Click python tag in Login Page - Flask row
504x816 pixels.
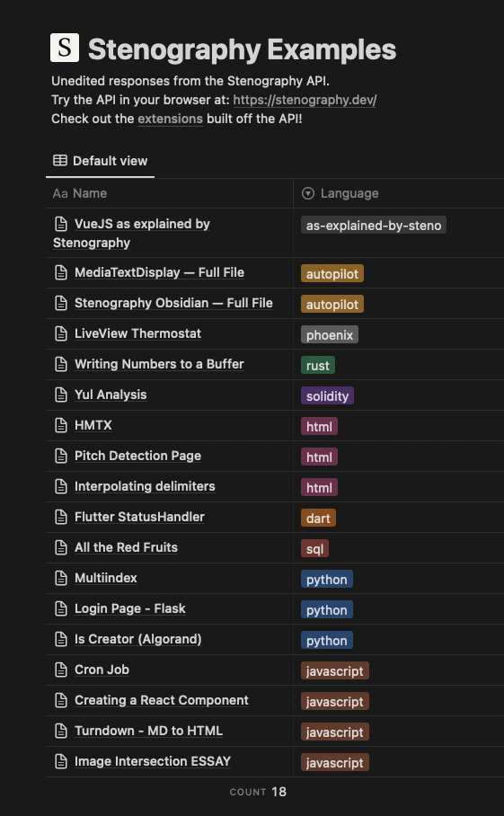[x=327, y=610]
